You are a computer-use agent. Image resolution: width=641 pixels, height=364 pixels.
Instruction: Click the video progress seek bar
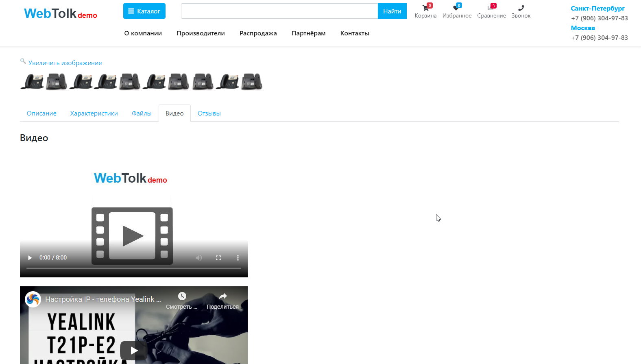[x=134, y=268]
